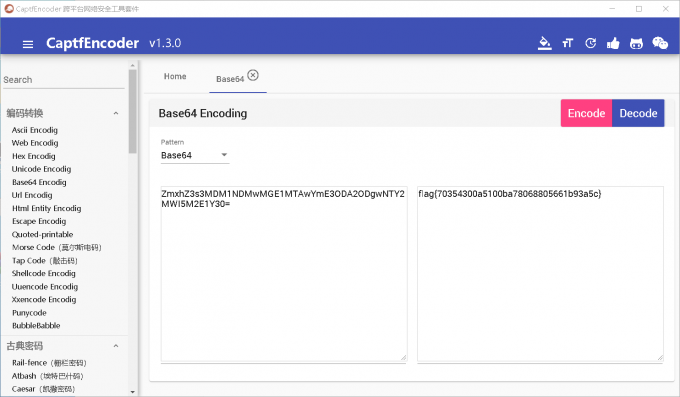This screenshot has width=680, height=397.
Task: Click the input area resize handle
Action: click(x=403, y=358)
